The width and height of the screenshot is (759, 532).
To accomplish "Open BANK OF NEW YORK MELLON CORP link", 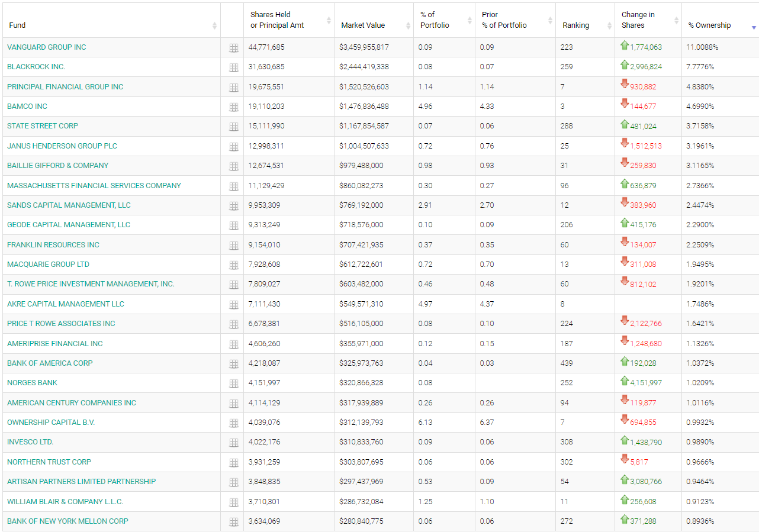I will tap(67, 521).
